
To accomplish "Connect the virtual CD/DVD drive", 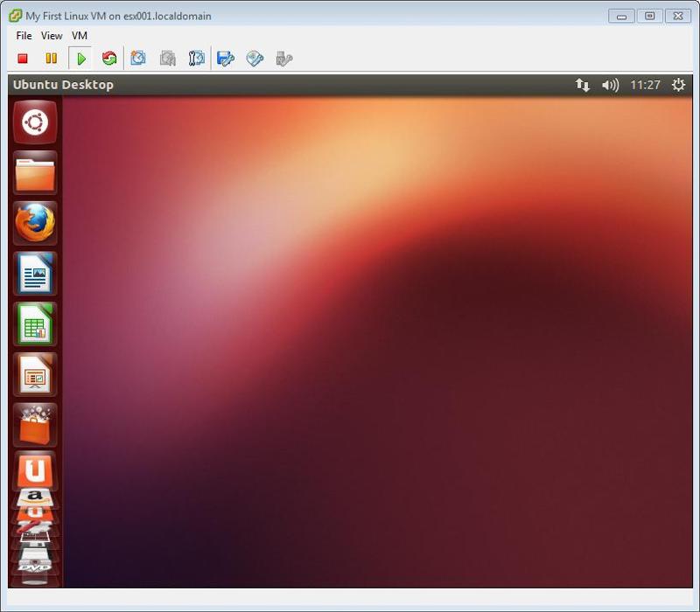I will click(253, 58).
